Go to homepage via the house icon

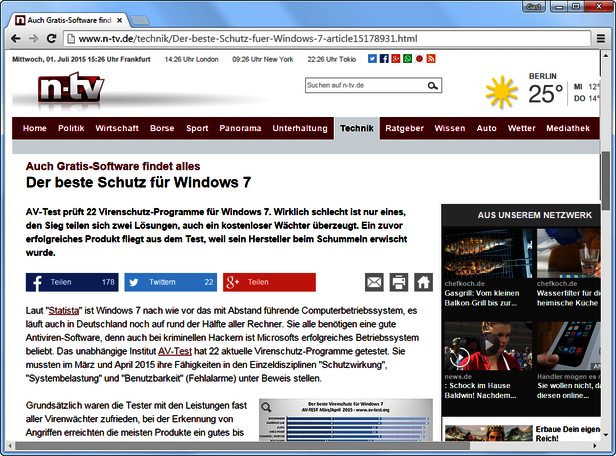coord(423,282)
